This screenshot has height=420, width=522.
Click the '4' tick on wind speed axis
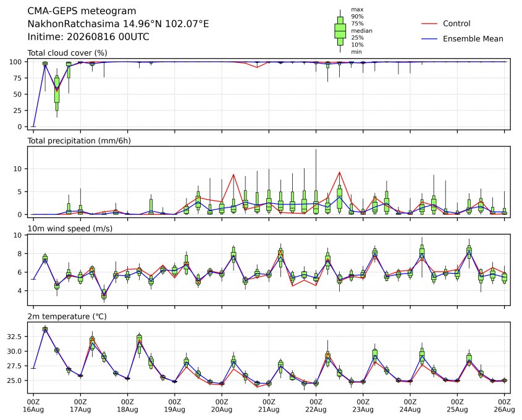20,291
